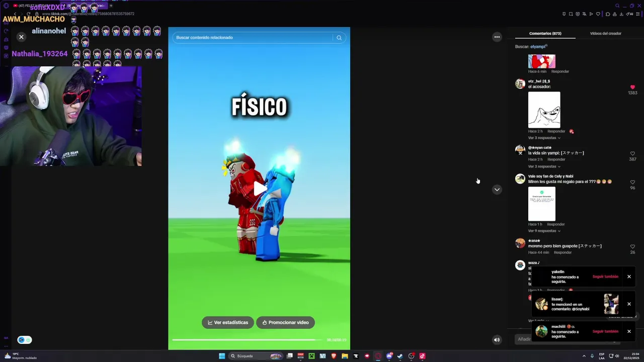Open File Explorer from taskbar
Viewport: 644px width, 362px height.
pyautogui.click(x=345, y=356)
